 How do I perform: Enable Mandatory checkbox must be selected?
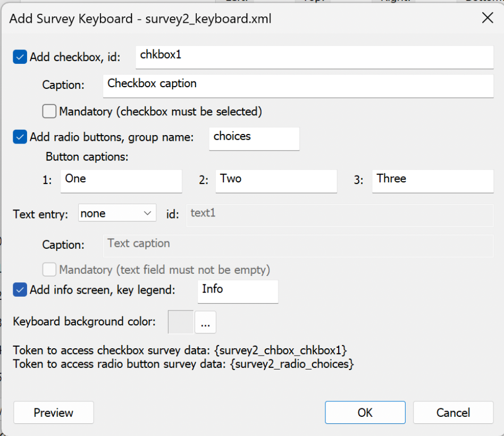point(49,111)
